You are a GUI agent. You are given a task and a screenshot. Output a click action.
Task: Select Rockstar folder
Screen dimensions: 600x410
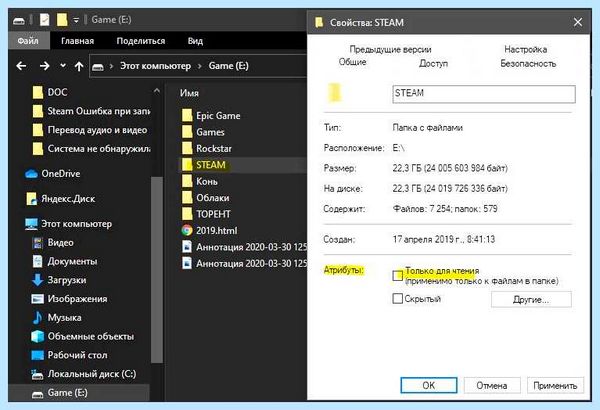click(x=207, y=149)
